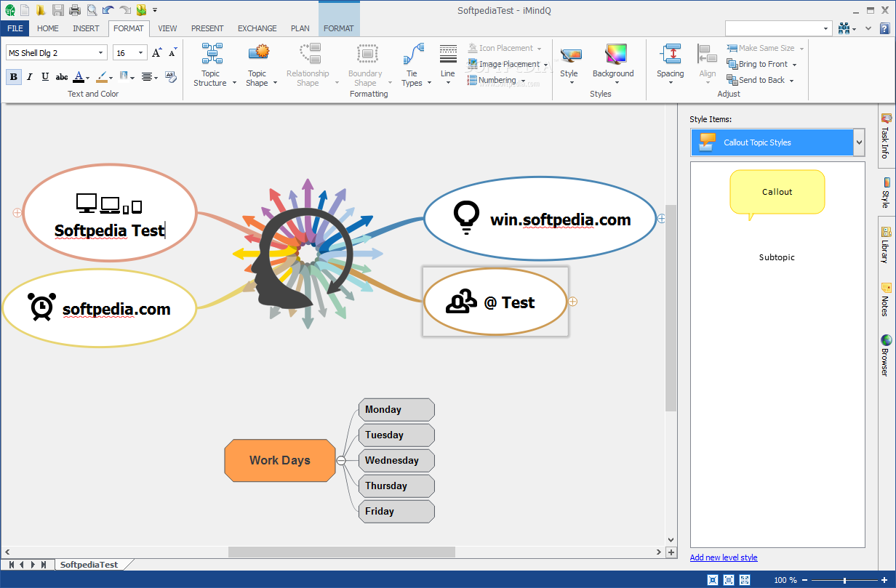
Task: Click fit map to window status icon
Action: click(x=712, y=580)
